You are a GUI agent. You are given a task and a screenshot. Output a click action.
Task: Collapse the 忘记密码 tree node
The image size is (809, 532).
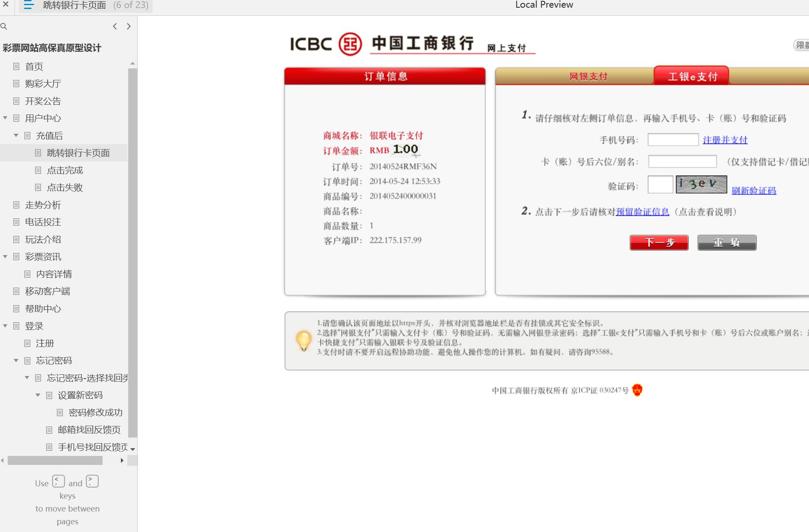(x=16, y=360)
